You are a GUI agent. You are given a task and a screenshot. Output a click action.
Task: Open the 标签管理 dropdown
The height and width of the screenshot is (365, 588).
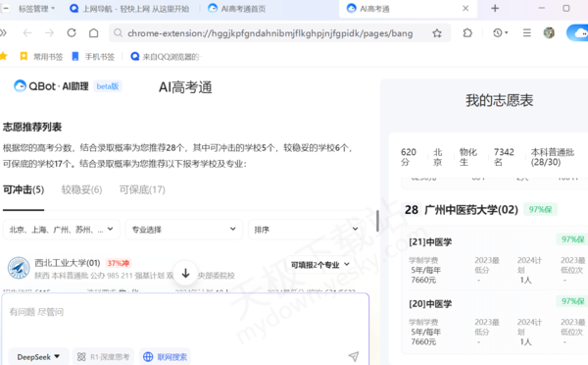point(36,8)
